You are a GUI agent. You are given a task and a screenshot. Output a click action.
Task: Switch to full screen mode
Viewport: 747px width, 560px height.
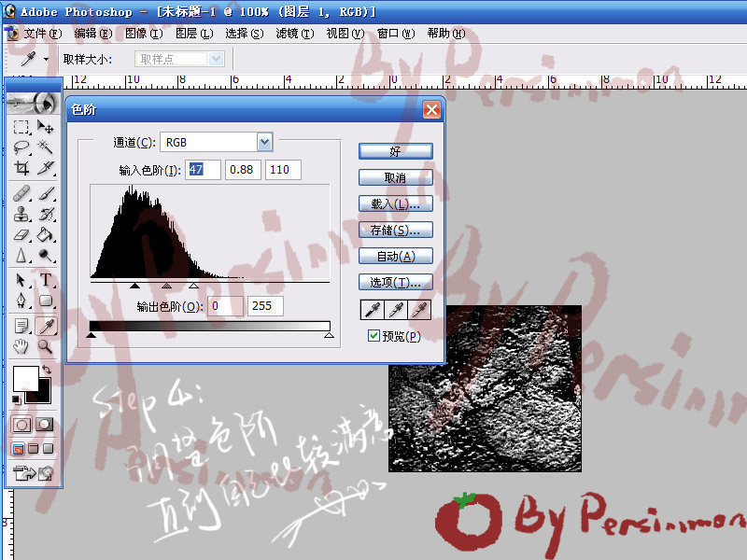pyautogui.click(x=49, y=449)
